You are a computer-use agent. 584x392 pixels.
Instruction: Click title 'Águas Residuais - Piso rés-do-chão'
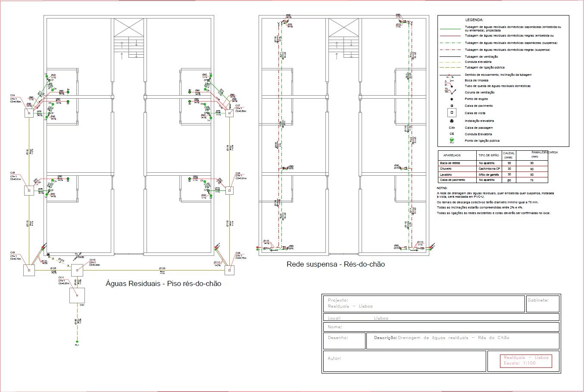(163, 283)
